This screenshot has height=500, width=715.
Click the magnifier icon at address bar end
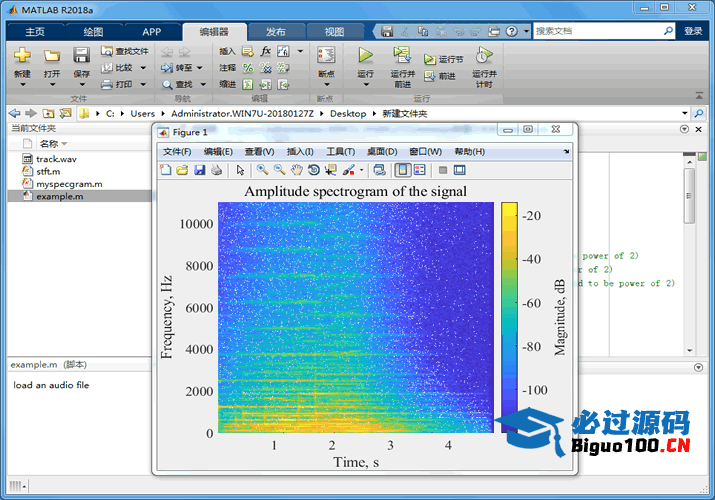(699, 113)
